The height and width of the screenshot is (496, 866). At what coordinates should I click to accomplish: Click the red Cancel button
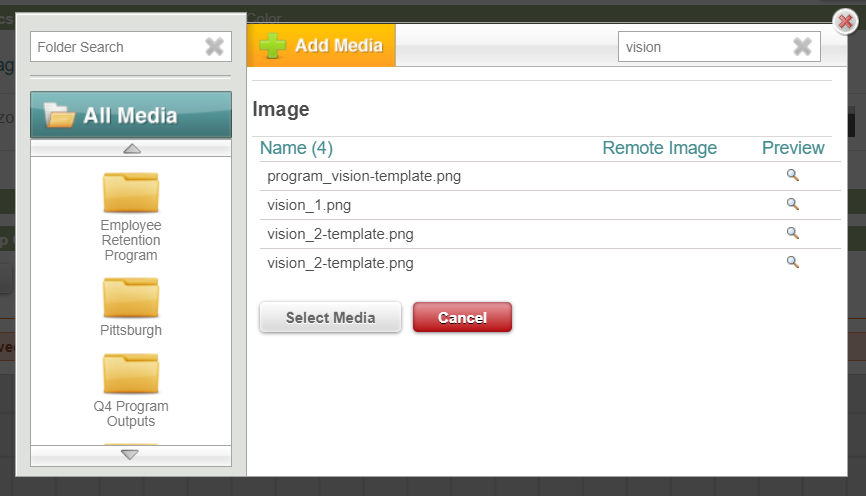point(462,318)
